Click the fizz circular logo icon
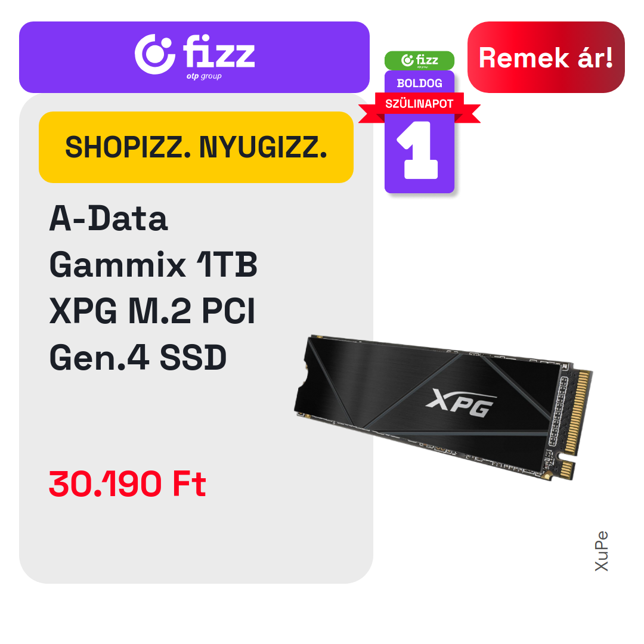This screenshot has height=644, width=644. coord(155,54)
